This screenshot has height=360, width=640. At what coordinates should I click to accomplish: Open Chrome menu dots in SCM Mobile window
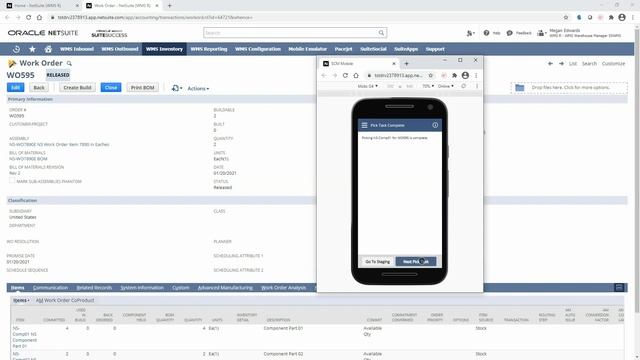click(476, 76)
